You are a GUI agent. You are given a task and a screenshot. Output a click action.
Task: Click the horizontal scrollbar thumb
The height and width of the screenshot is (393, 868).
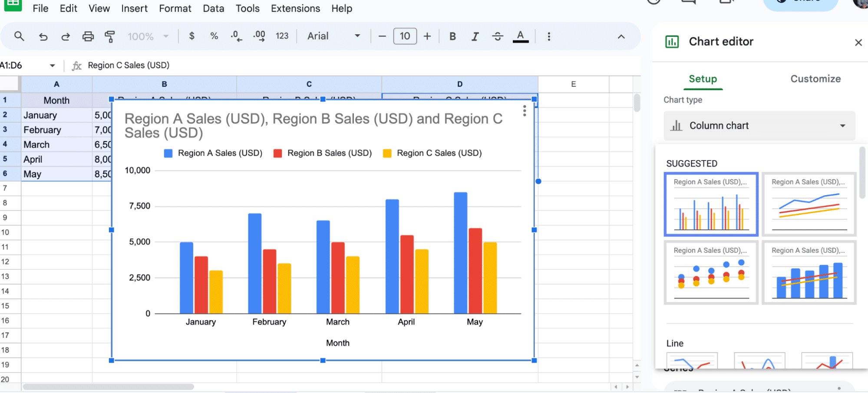tap(108, 386)
